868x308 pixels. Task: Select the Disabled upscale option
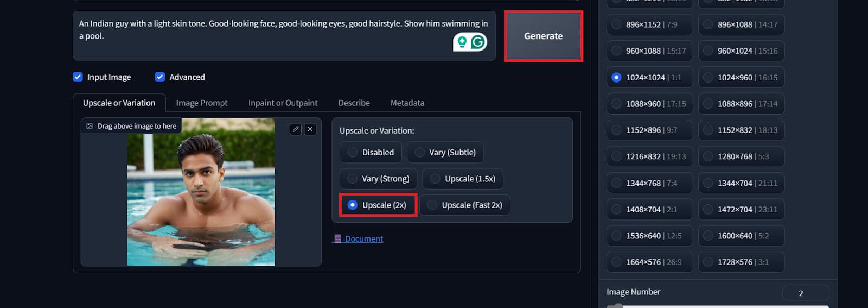pos(353,153)
